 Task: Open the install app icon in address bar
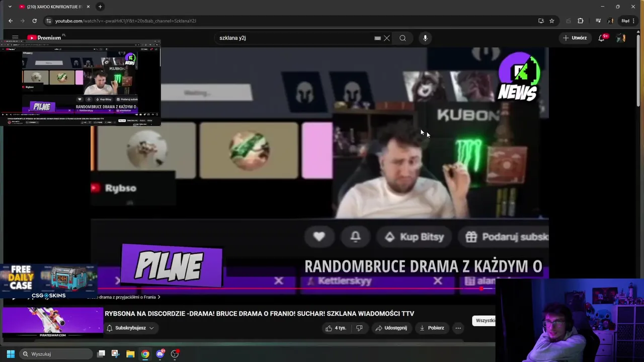tap(541, 21)
